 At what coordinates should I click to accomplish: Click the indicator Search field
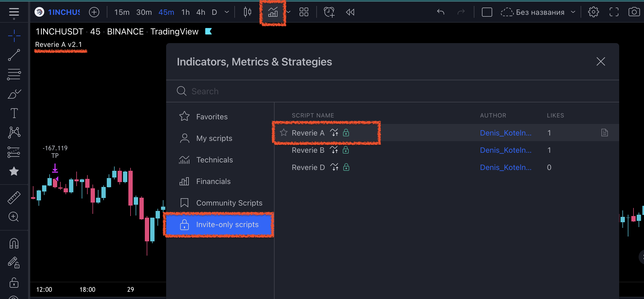click(392, 91)
